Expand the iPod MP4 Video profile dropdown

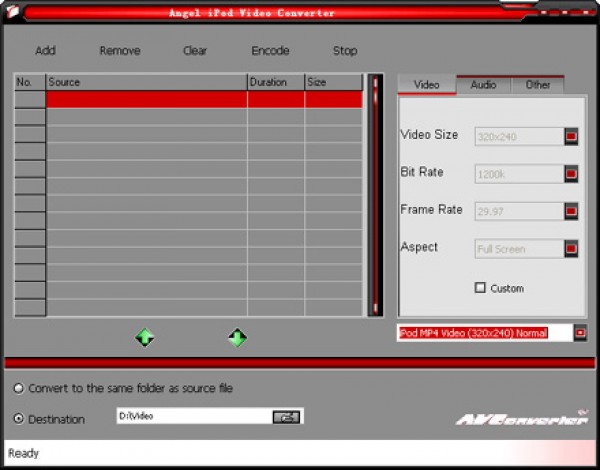pyautogui.click(x=580, y=333)
